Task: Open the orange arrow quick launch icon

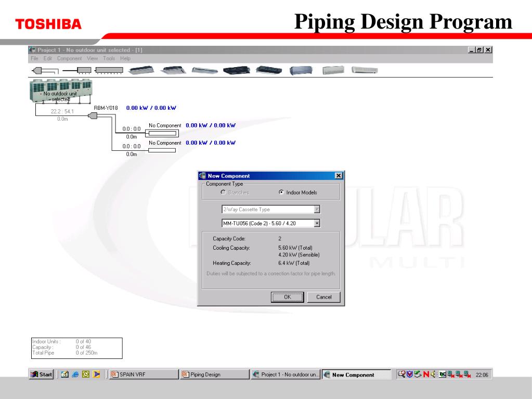Action: pos(97,374)
